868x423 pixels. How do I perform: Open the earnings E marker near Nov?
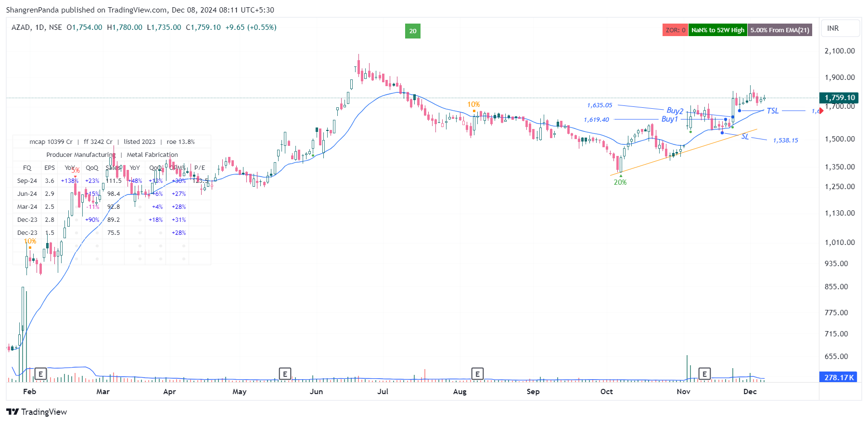704,374
